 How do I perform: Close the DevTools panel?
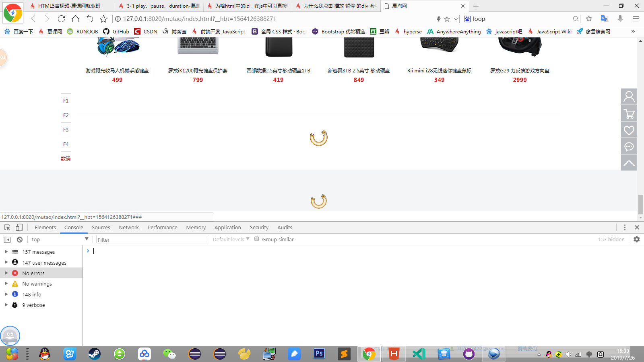(637, 227)
